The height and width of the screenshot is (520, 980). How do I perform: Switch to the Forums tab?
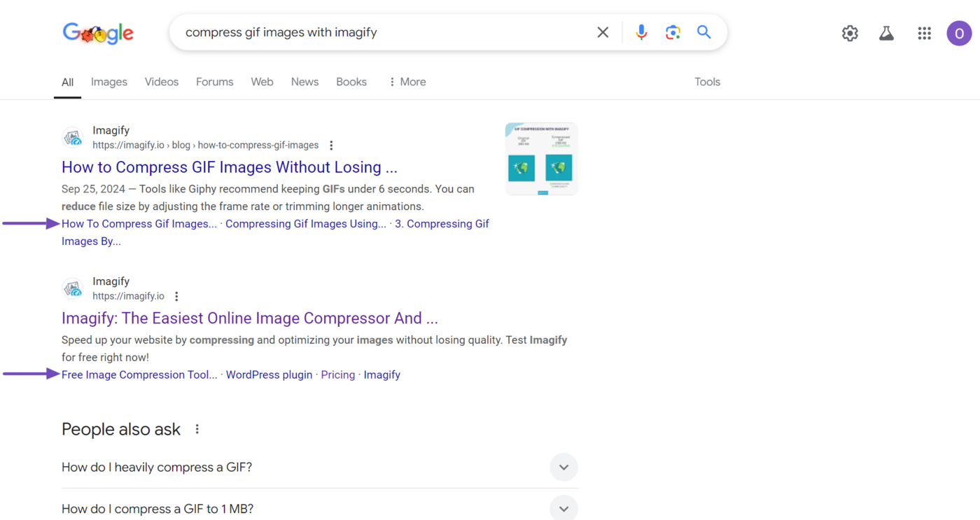[215, 82]
